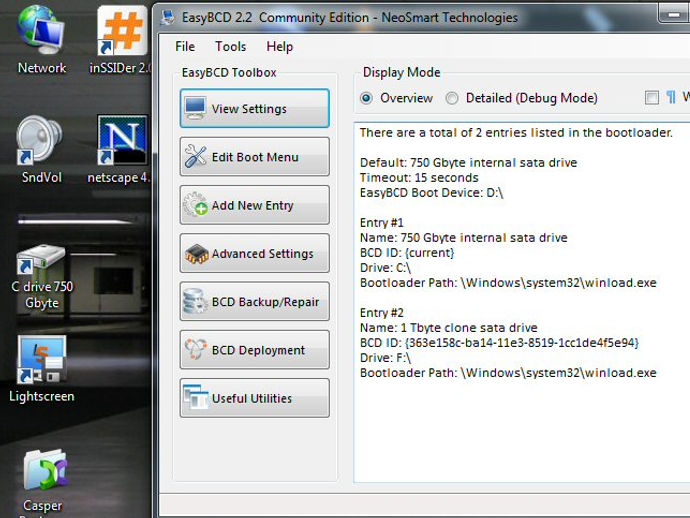Click the windows icon on Useful Utilities
This screenshot has width=690, height=518.
coord(196,397)
